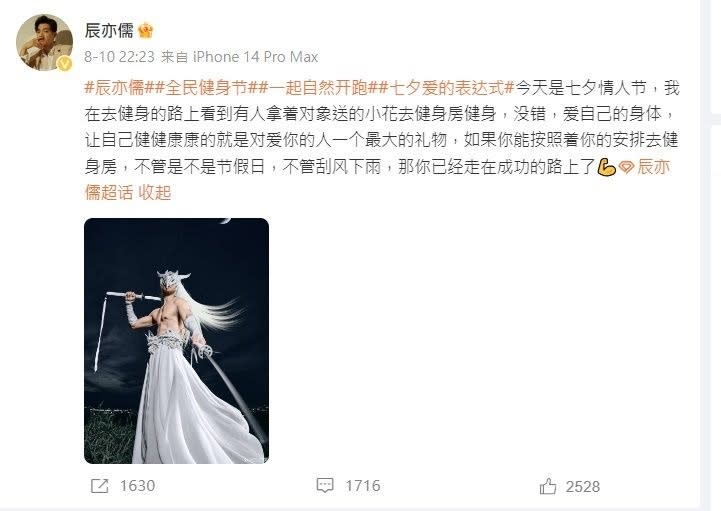Like the post with thumbs-up icon
This screenshot has width=721, height=511.
coord(548,486)
